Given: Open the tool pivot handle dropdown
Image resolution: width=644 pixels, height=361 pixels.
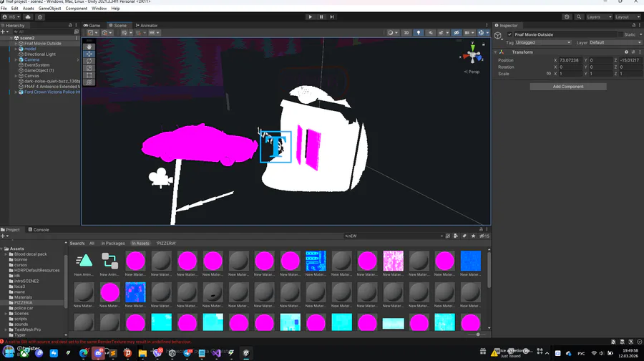Looking at the screenshot, I should tap(92, 33).
